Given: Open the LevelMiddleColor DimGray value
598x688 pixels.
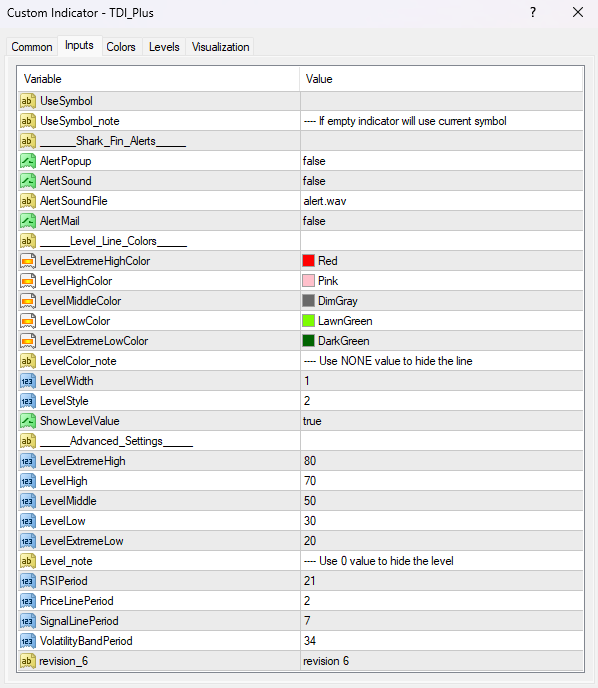Looking at the screenshot, I should tap(442, 301).
